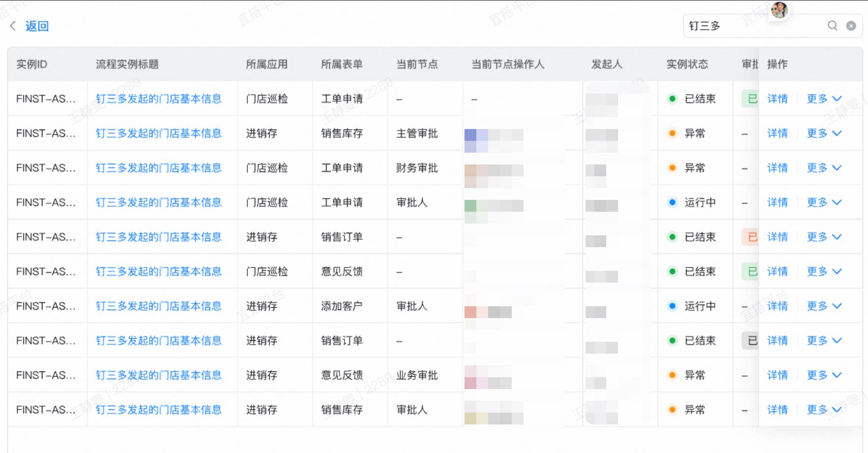Expand 更多 dropdown in the 主管审批 row
Screen dimensions: 868x453
click(824, 133)
